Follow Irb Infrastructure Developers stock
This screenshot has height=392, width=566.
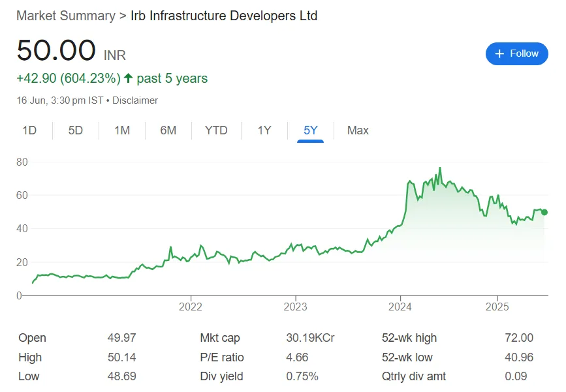(x=516, y=54)
